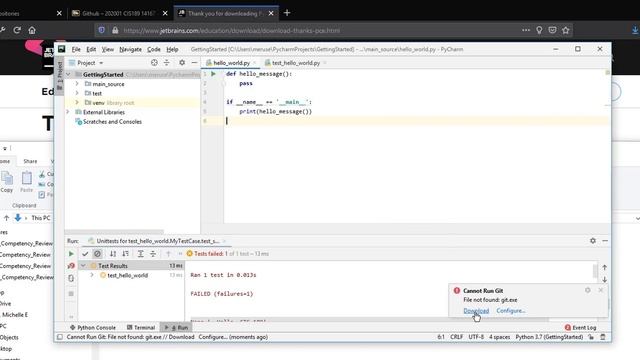Click the collapse all icon in Project panel
The height and width of the screenshot is (360, 640).
167,62
